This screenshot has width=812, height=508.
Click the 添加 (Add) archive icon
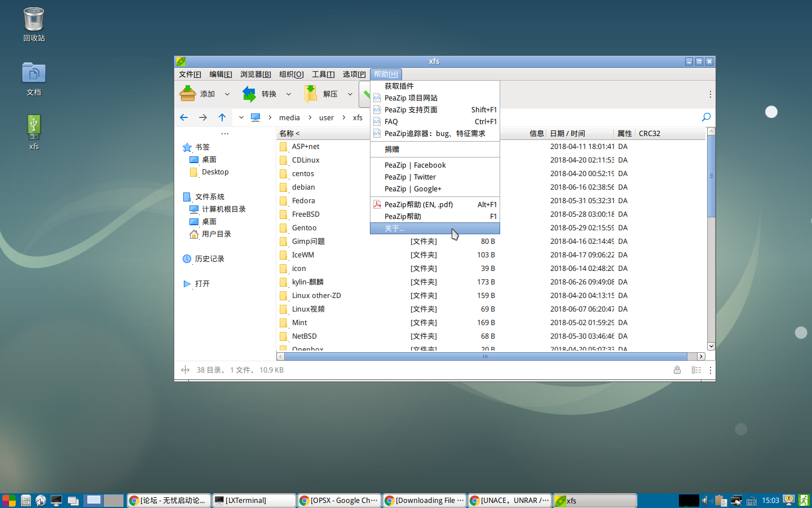click(188, 94)
